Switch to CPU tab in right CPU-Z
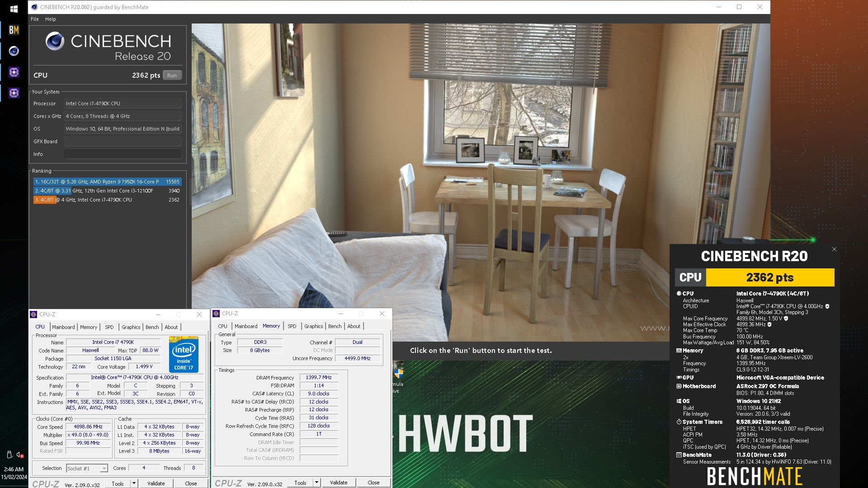This screenshot has height=488, width=868. tap(223, 326)
